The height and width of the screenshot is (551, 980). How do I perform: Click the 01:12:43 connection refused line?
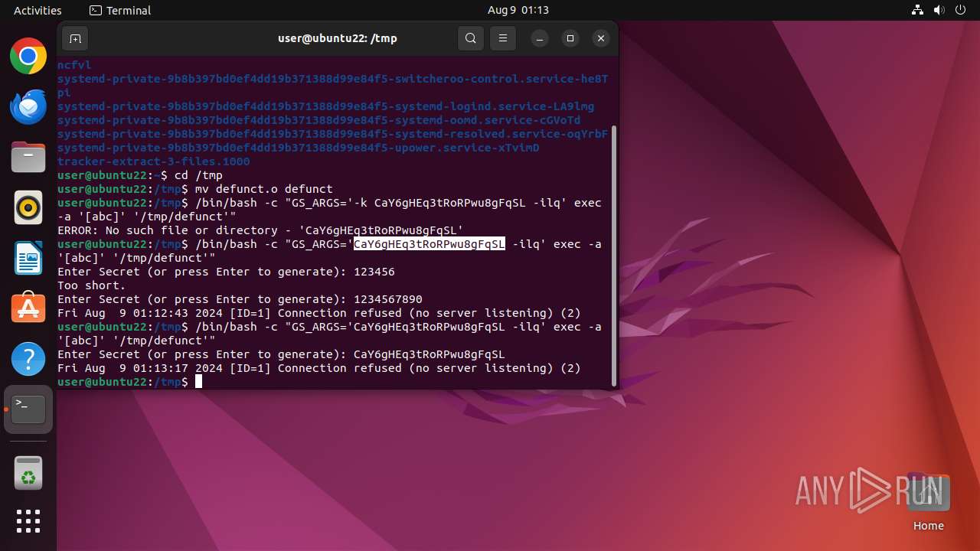pos(319,313)
